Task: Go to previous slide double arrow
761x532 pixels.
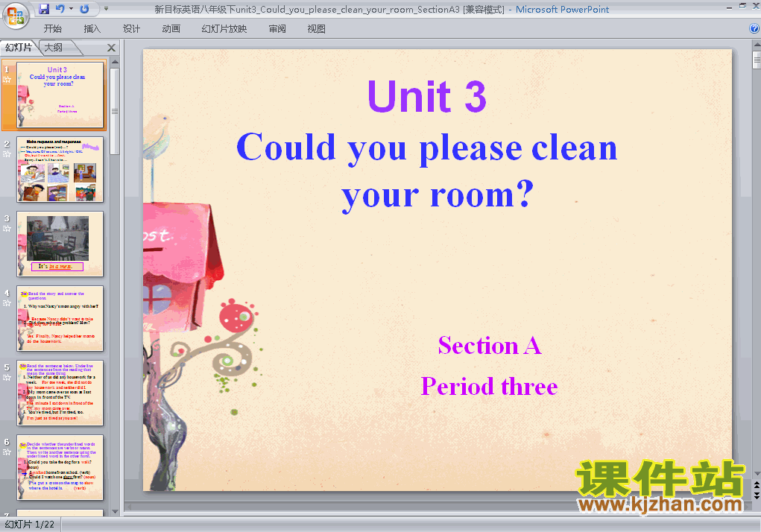Action: point(757,485)
